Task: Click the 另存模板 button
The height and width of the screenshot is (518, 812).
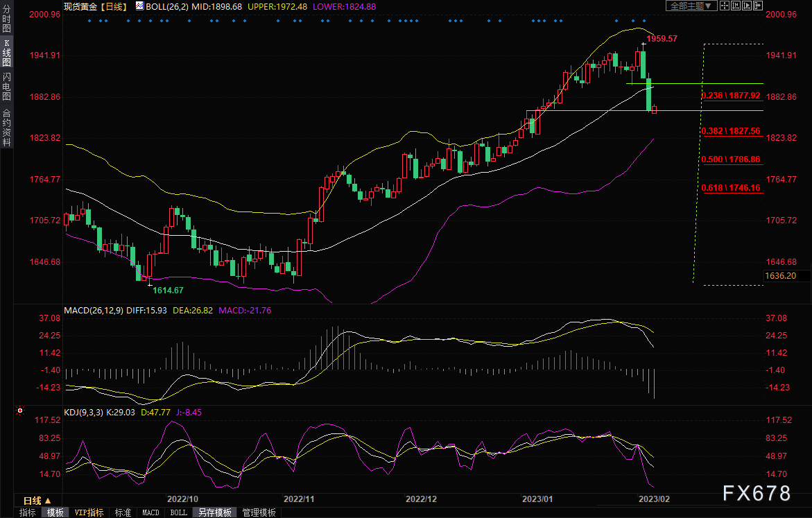Action: click(215, 512)
